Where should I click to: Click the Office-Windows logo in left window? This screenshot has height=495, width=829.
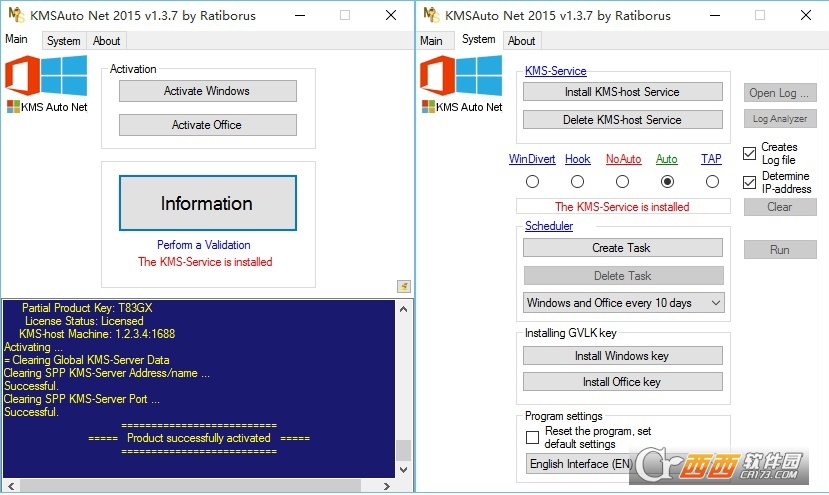(46, 77)
